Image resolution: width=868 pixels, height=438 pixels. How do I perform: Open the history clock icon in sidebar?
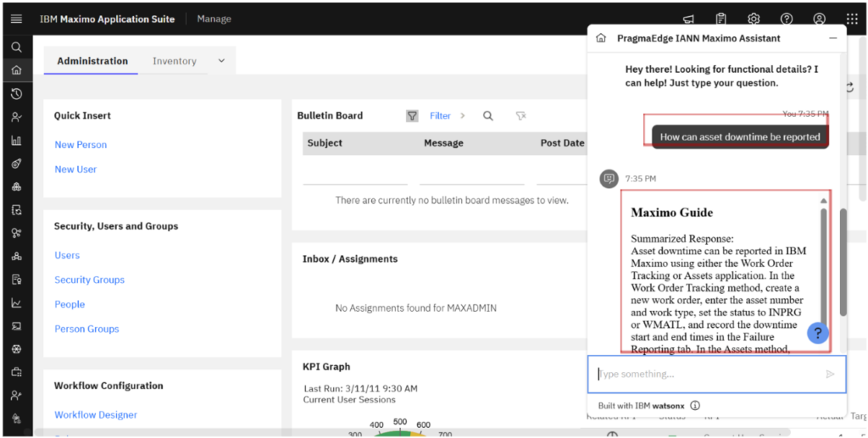click(16, 94)
